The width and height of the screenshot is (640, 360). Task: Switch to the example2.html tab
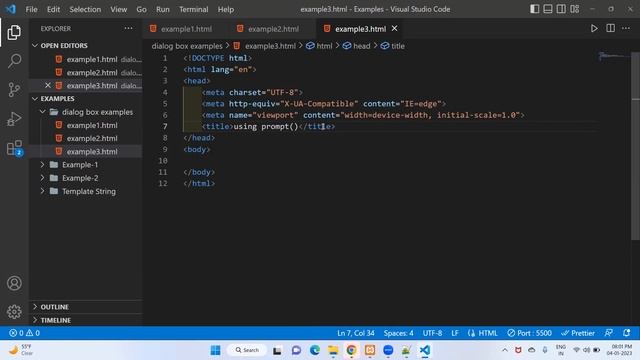coord(273,29)
